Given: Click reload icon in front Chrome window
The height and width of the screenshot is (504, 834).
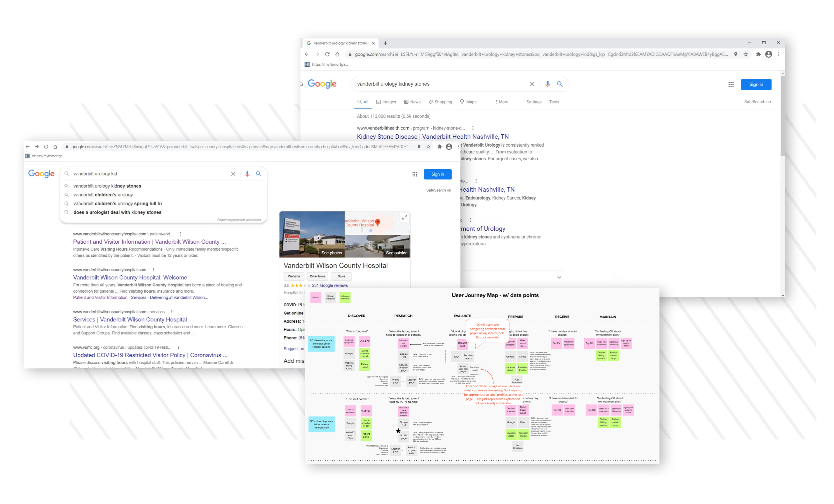Looking at the screenshot, I should [x=46, y=146].
